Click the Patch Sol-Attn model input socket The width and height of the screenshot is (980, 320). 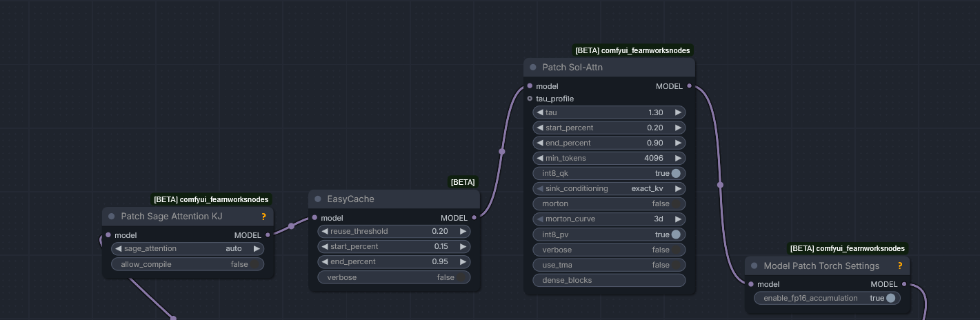[530, 86]
